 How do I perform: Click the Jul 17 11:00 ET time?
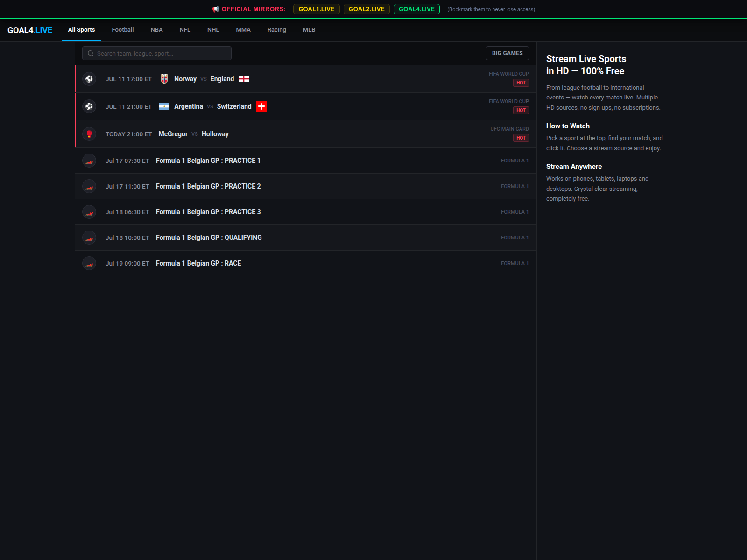pos(127,186)
